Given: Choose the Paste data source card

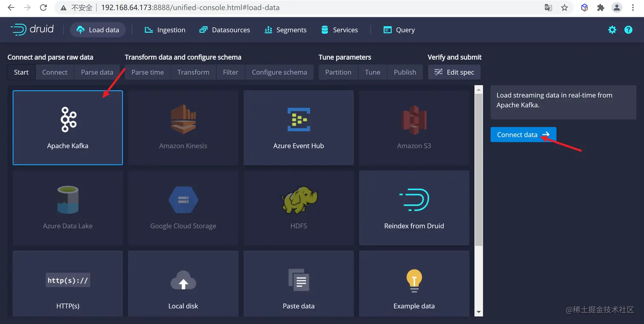Looking at the screenshot, I should coord(299,283).
